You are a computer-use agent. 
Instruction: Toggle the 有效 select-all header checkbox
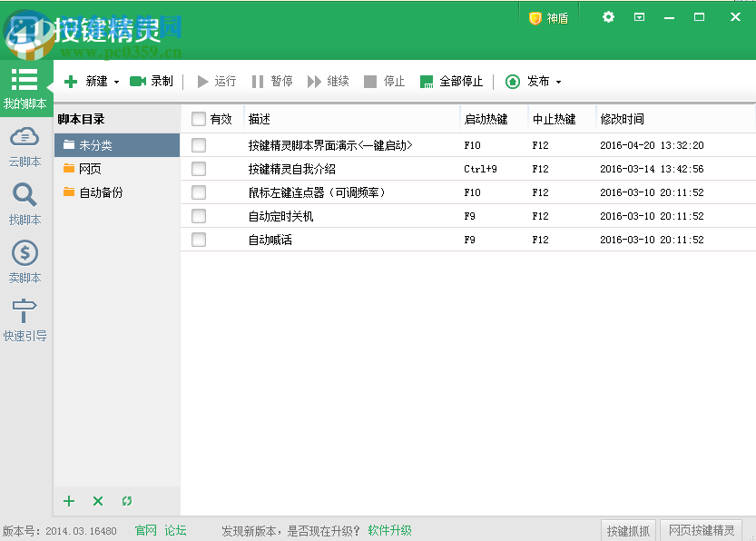click(199, 119)
